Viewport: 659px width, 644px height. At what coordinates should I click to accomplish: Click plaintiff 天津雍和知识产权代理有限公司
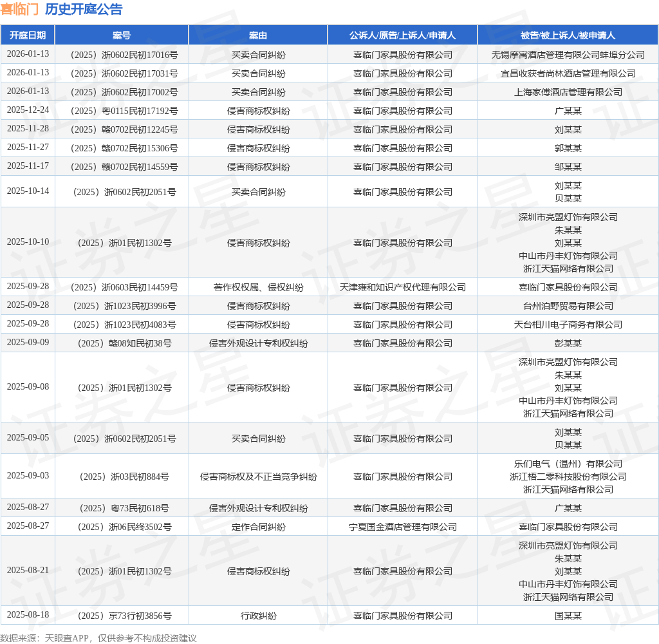coord(402,287)
